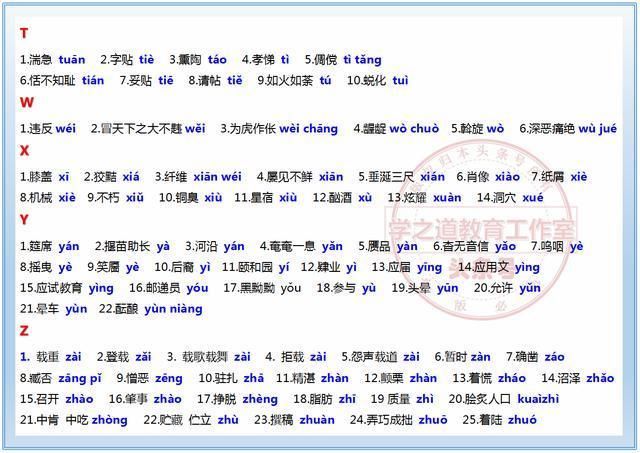Click the entry '10.蜕化 tuì'
The width and height of the screenshot is (640, 453).
coord(378,80)
